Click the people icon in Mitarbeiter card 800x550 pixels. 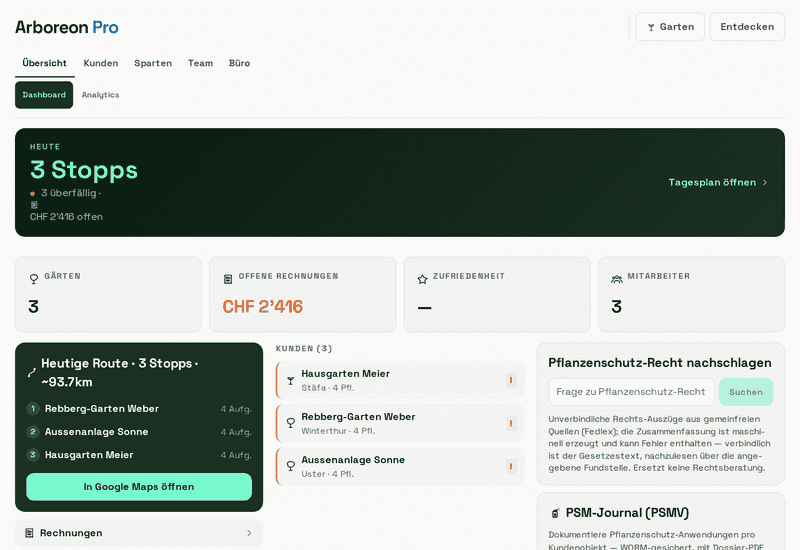(x=617, y=279)
